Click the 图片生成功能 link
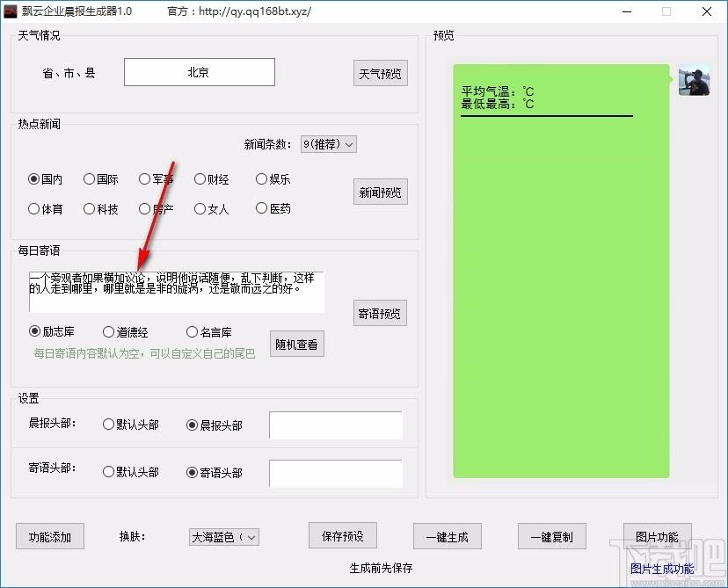Image resolution: width=728 pixels, height=588 pixels. pyautogui.click(x=661, y=568)
